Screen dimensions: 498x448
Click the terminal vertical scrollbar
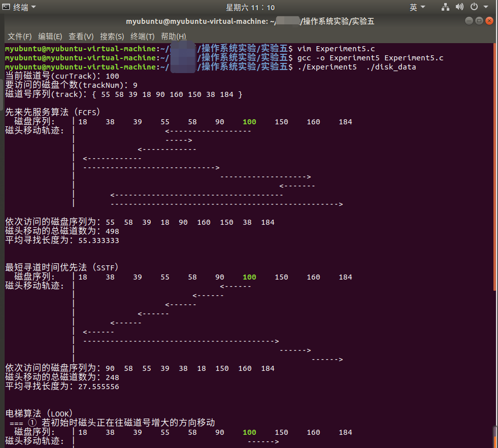(495, 167)
